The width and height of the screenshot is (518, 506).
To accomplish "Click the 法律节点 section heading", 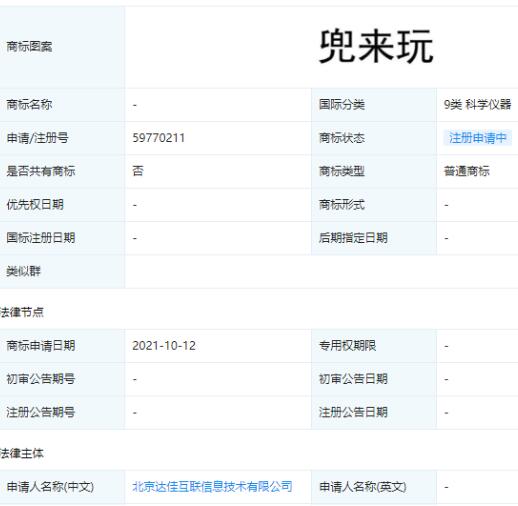I will 22,312.
